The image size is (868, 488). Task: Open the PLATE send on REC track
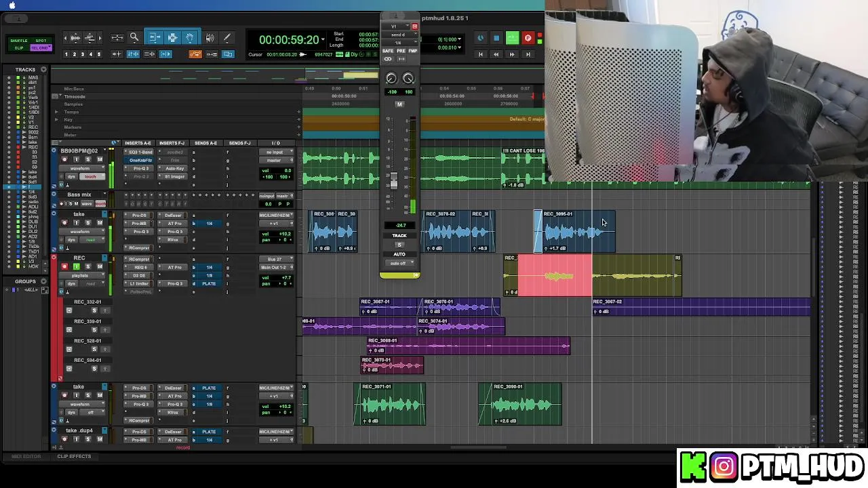pos(208,283)
